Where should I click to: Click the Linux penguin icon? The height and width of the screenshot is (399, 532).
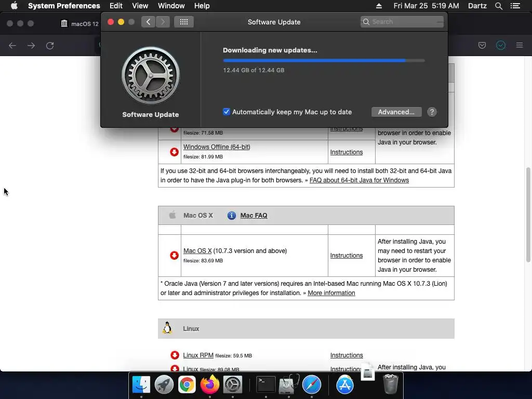pos(167,328)
